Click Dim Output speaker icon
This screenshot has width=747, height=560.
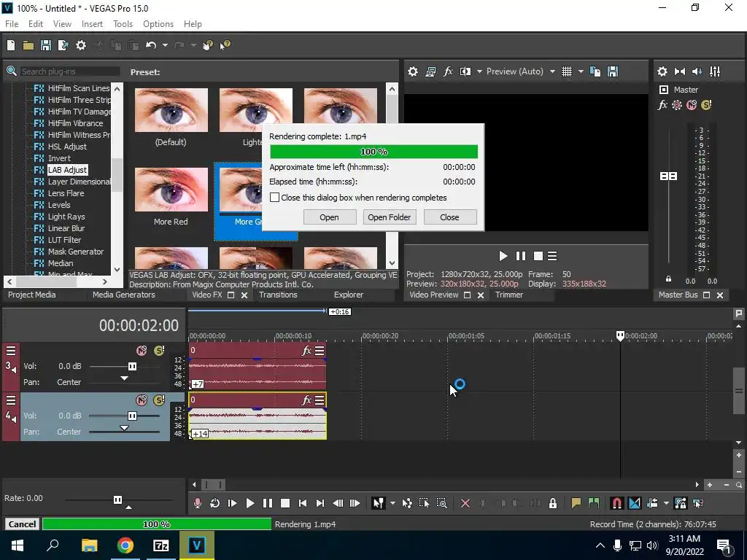pyautogui.click(x=697, y=71)
